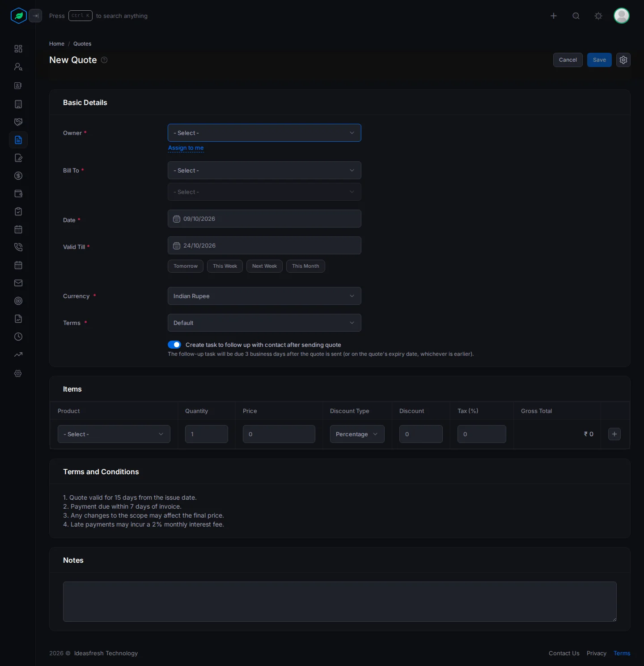This screenshot has height=666, width=644.
Task: Open the clock sidebar icon
Action: (x=18, y=337)
